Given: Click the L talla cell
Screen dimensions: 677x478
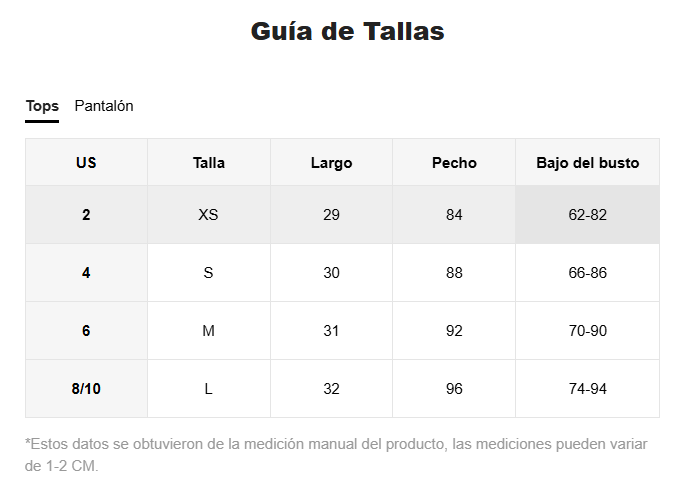Looking at the screenshot, I should pyautogui.click(x=209, y=389).
